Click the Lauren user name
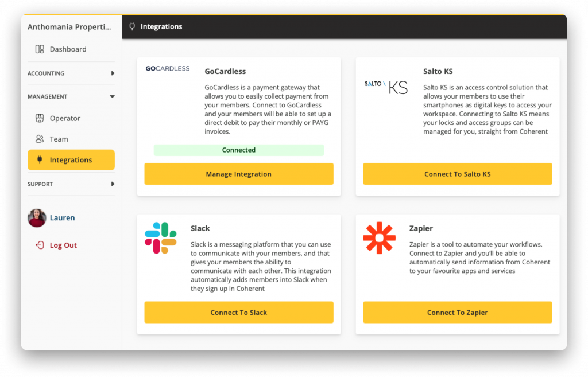This screenshot has height=378, width=588. point(62,217)
